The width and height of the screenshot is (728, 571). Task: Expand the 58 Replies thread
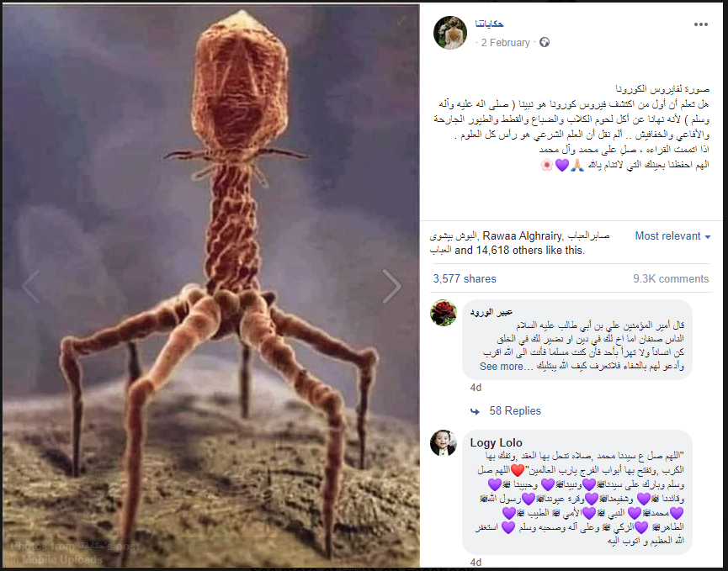pyautogui.click(x=515, y=411)
